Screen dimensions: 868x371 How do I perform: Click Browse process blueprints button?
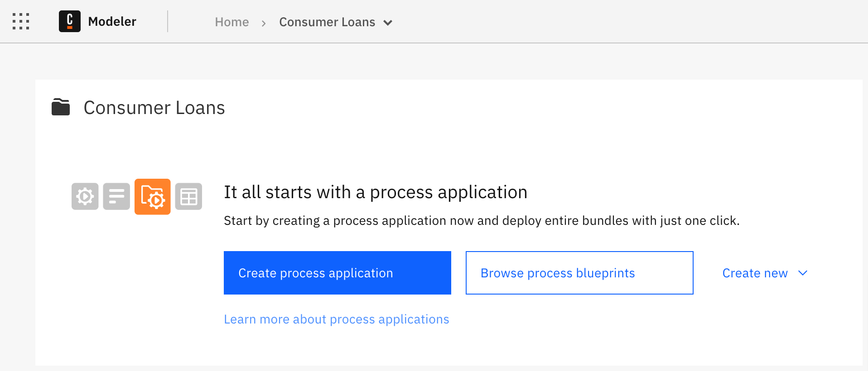coord(579,273)
